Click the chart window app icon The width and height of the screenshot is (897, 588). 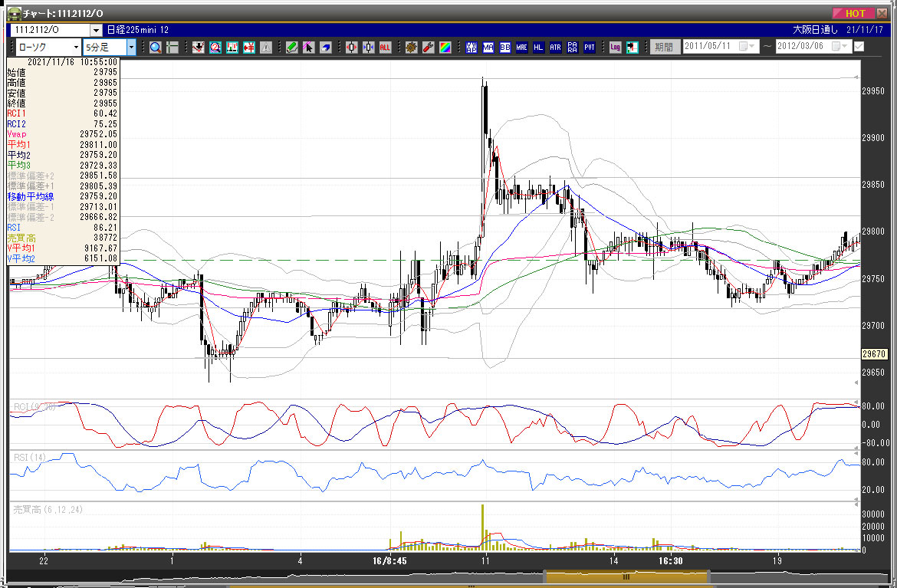15,13
